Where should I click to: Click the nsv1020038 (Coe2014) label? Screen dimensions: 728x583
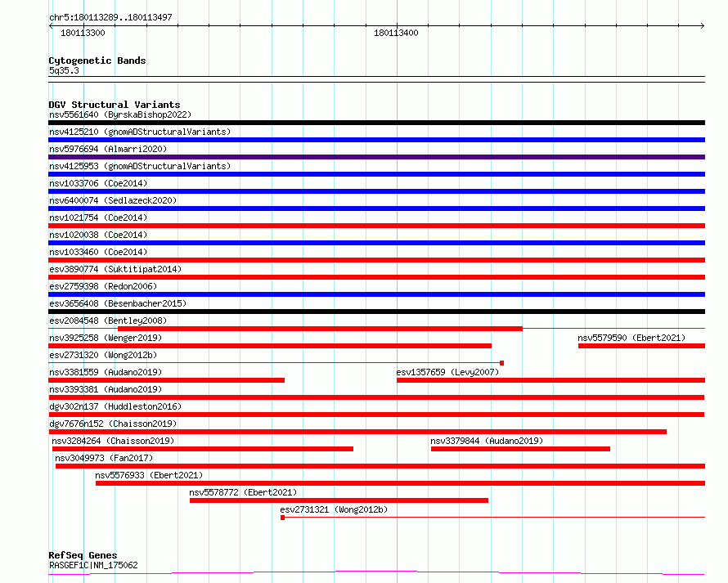coord(98,235)
